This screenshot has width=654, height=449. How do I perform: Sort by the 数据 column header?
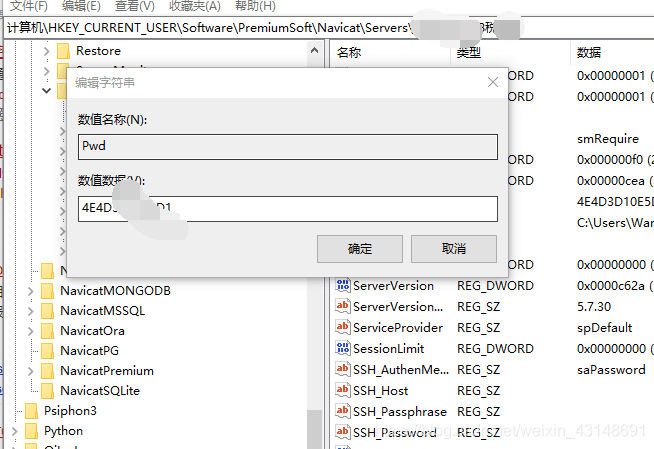(x=589, y=53)
